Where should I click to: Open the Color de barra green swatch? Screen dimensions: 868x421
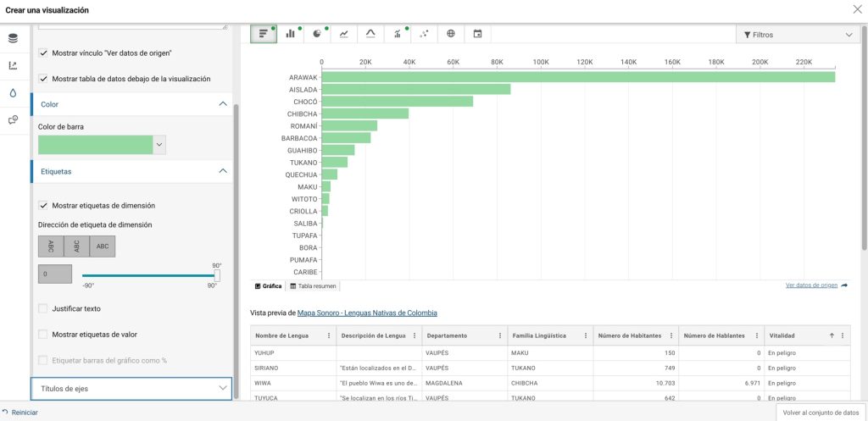[x=95, y=144]
